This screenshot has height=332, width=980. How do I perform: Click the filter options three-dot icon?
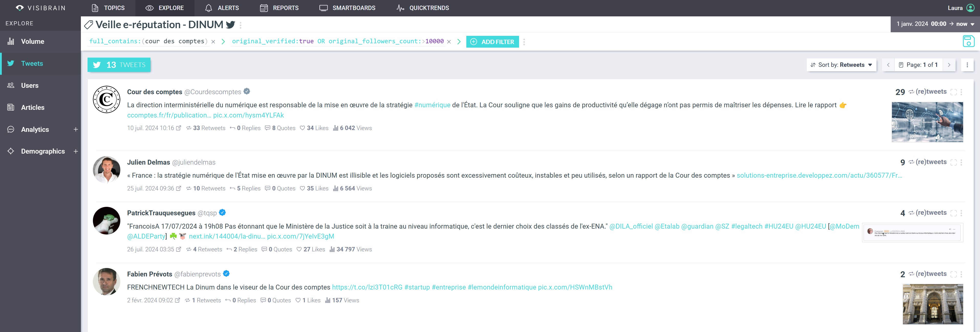point(524,42)
